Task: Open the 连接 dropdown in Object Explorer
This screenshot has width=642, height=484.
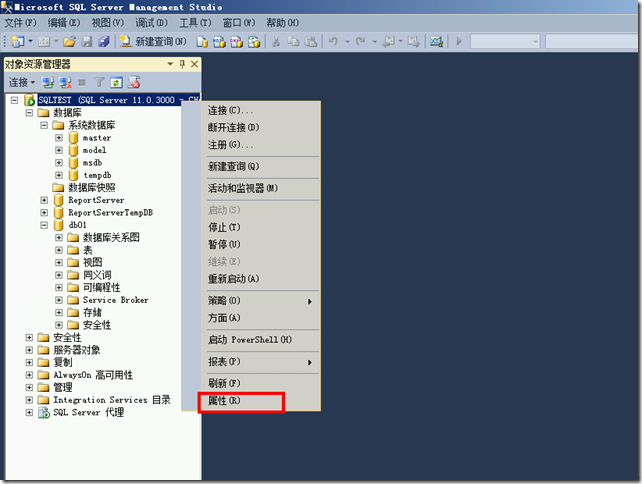Action: [x=22, y=82]
